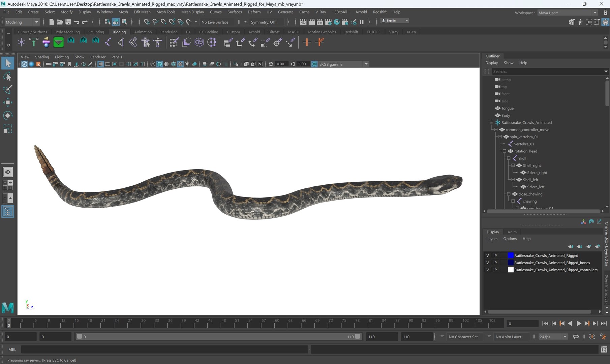Open the sRGB gamma view transform dropdown
610x364 pixels.
click(x=343, y=64)
